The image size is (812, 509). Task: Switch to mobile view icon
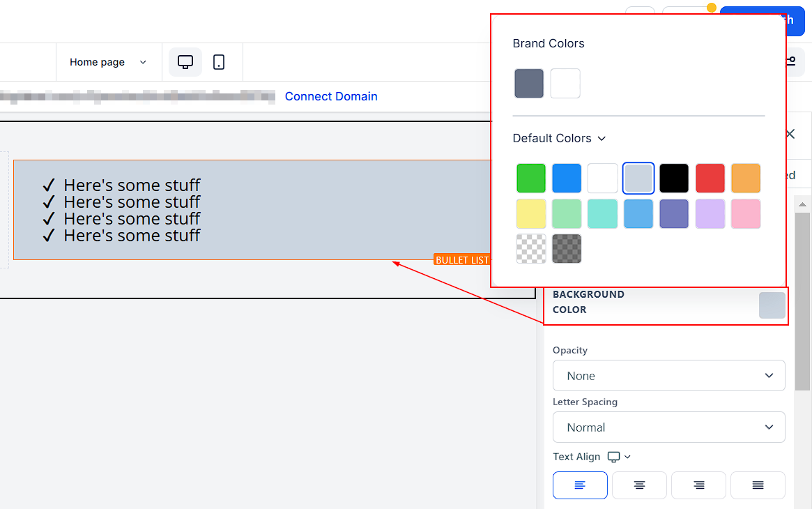[x=219, y=62]
